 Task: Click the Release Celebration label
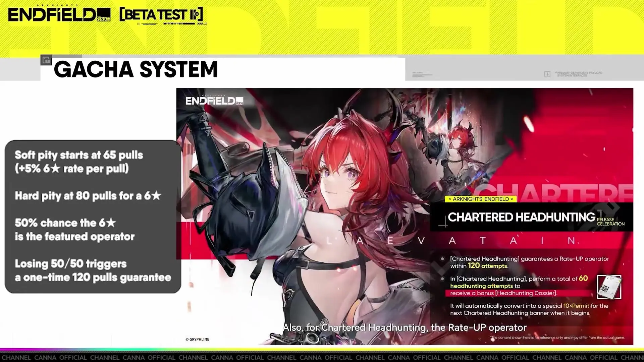pos(610,222)
